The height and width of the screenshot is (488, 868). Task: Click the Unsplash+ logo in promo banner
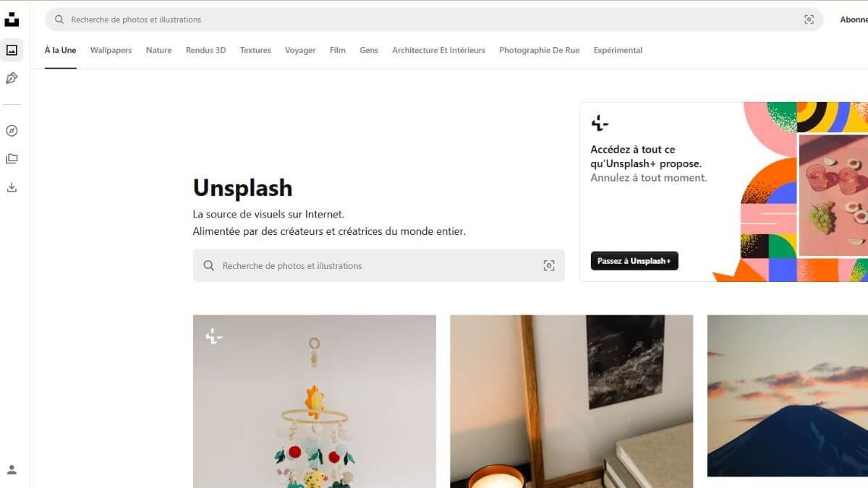(600, 123)
